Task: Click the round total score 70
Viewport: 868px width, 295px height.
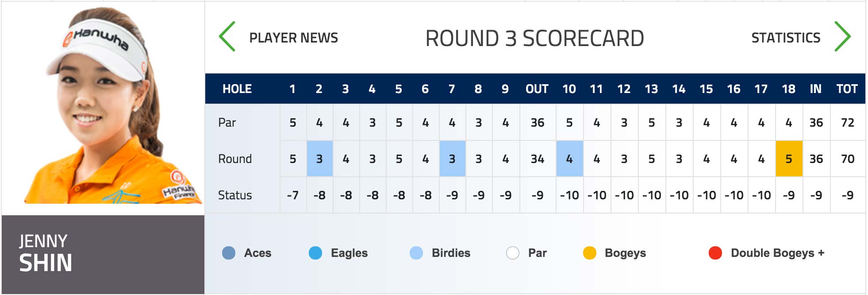Action: point(848,159)
